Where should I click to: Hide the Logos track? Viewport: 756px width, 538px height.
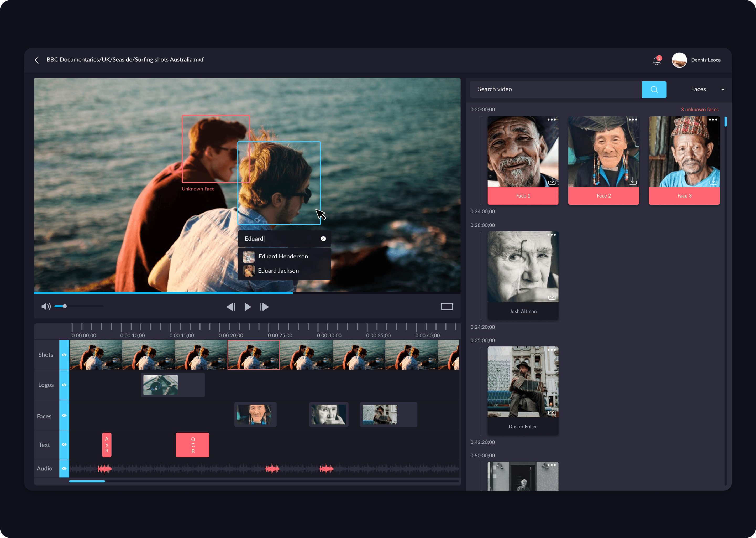pos(64,385)
